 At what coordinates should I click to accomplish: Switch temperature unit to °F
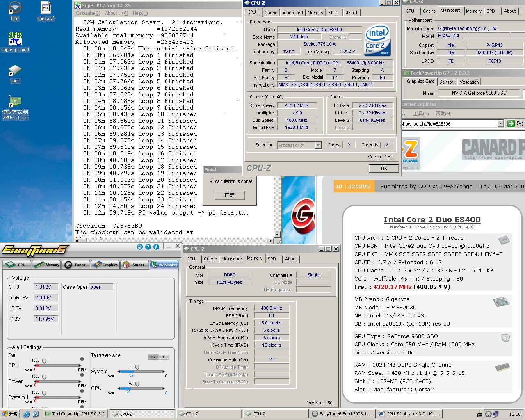click(164, 357)
